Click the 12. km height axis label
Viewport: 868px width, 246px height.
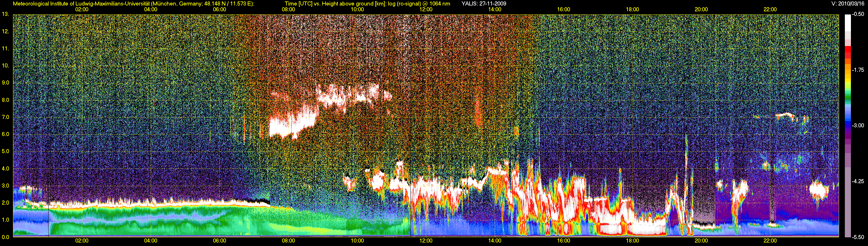tap(5, 31)
